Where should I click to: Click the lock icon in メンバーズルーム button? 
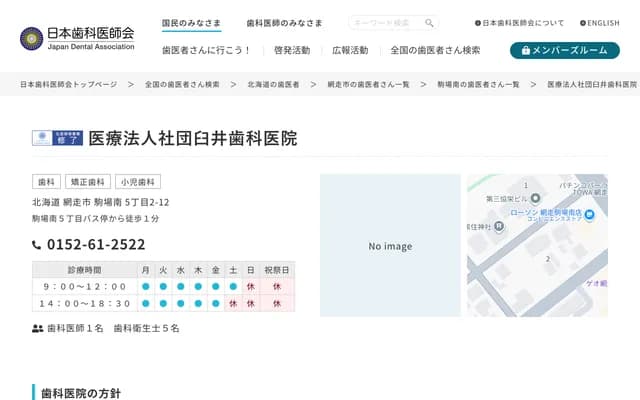tap(526, 50)
